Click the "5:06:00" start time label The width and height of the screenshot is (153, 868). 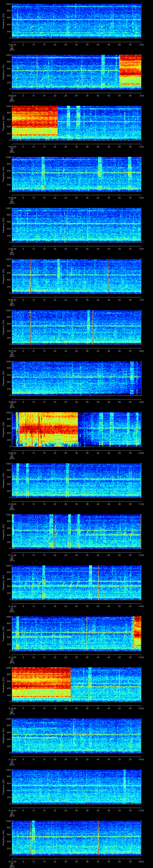tap(12, 300)
